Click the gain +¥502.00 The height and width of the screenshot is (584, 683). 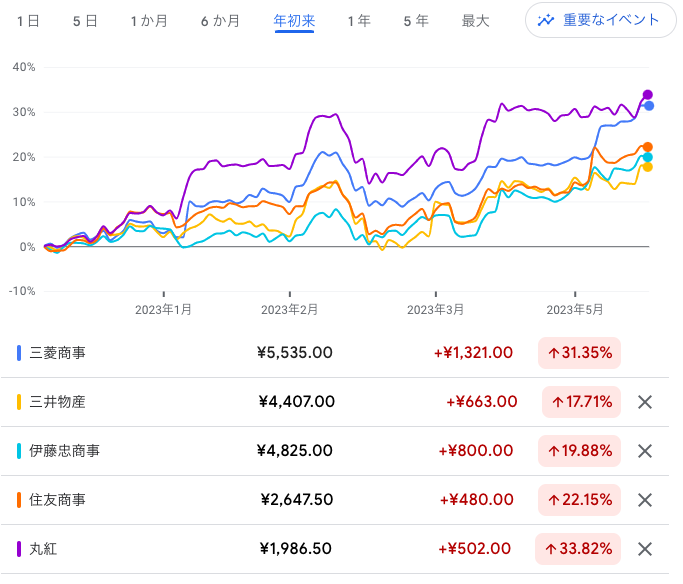coord(474,549)
